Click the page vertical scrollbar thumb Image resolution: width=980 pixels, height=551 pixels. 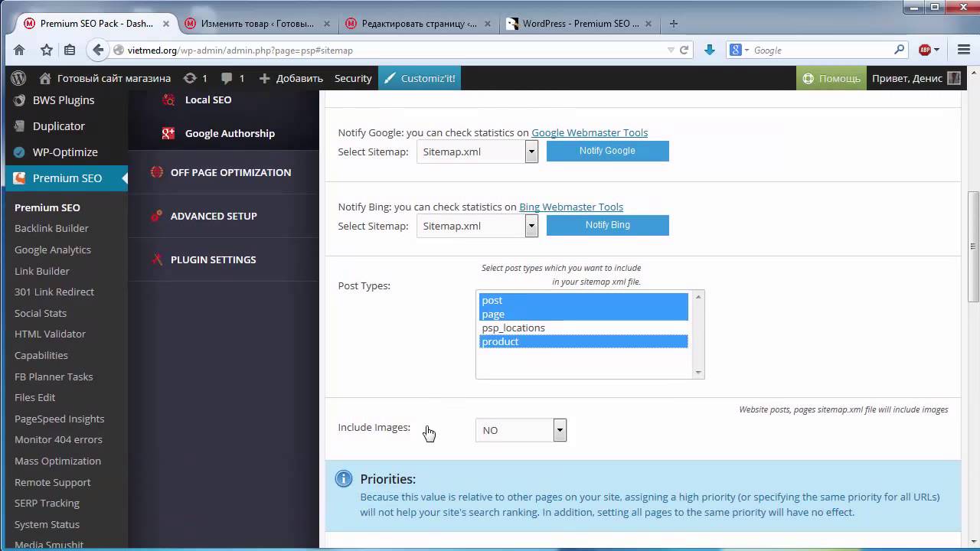pos(973,246)
